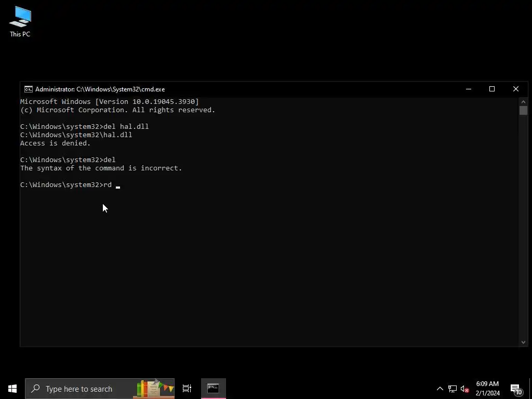The image size is (532, 399).
Task: Open the This PC desktop icon
Action: (x=20, y=22)
